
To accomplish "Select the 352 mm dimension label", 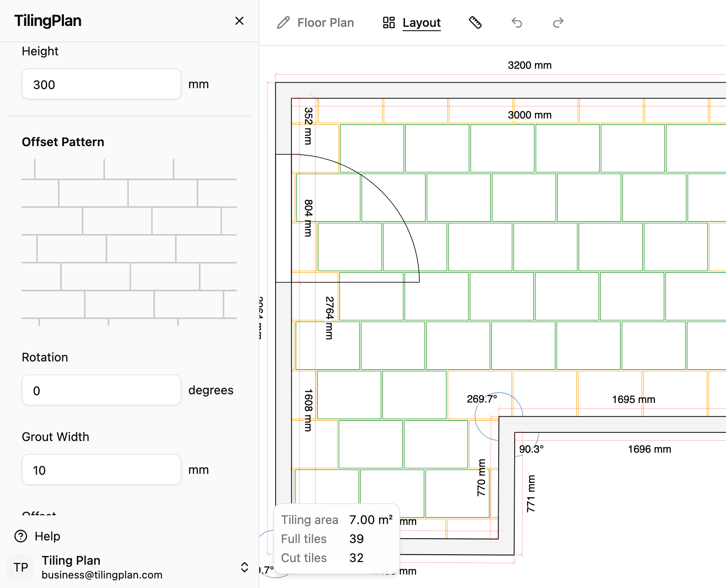I will point(308,126).
